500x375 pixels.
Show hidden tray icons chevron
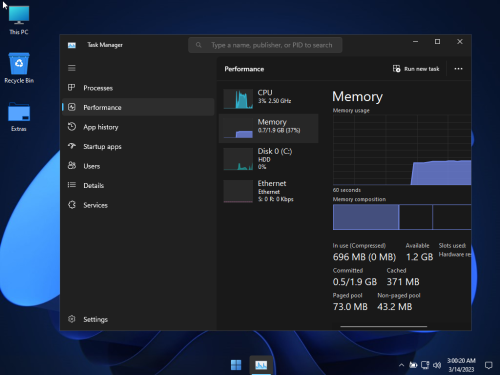tap(401, 365)
